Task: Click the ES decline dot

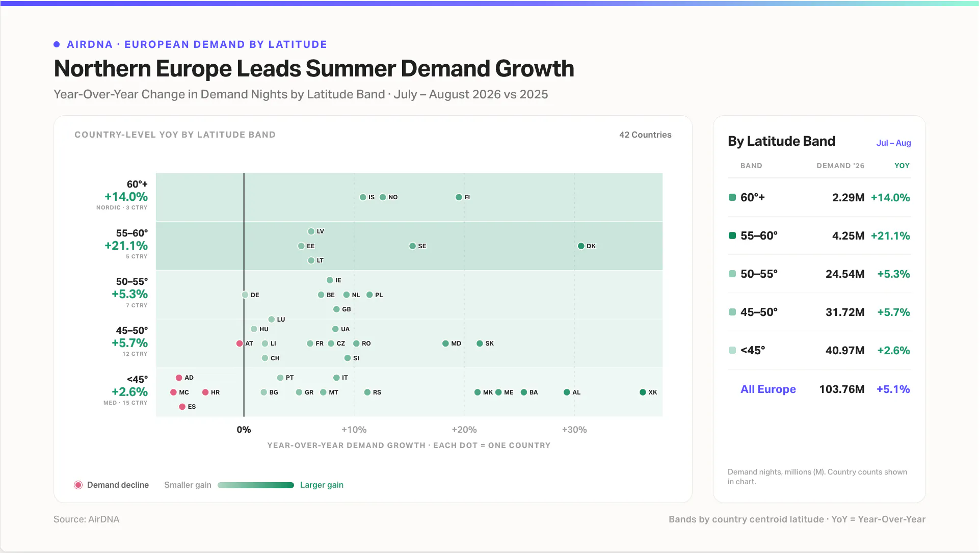Action: (x=182, y=406)
